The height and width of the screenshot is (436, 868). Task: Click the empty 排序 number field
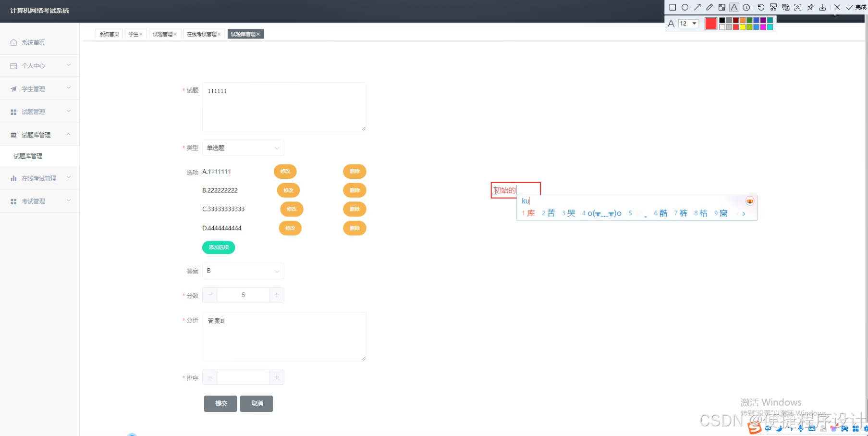243,377
